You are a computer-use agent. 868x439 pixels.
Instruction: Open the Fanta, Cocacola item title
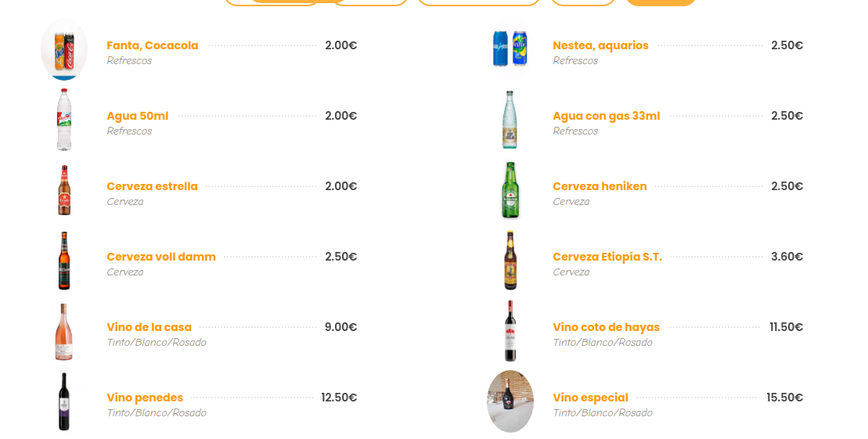click(x=153, y=45)
